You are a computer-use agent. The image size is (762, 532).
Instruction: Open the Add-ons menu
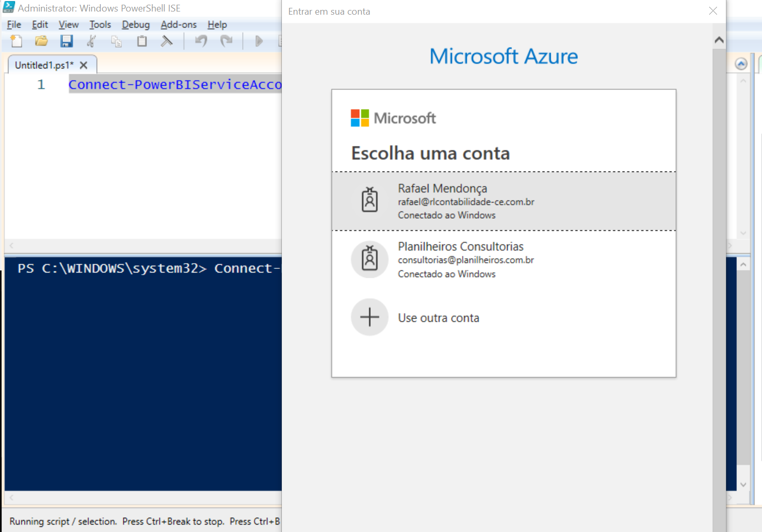178,24
